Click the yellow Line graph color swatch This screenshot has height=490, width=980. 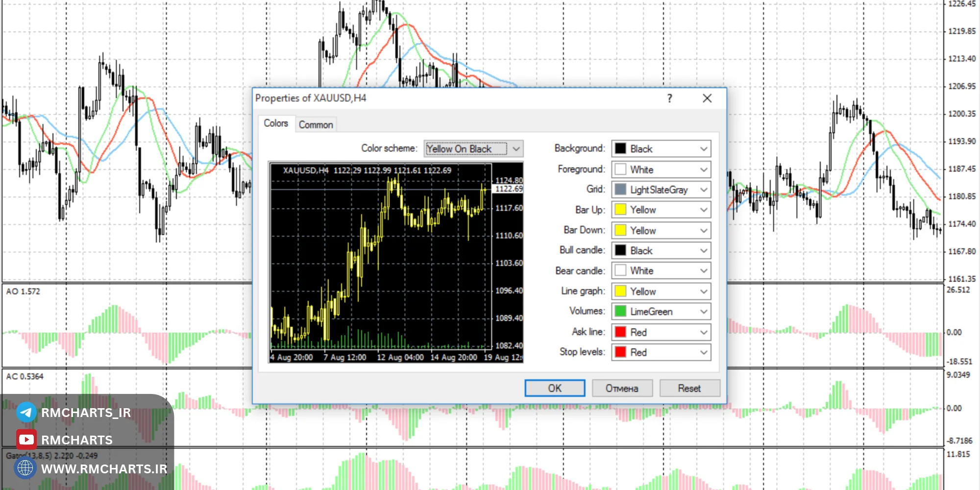click(620, 291)
